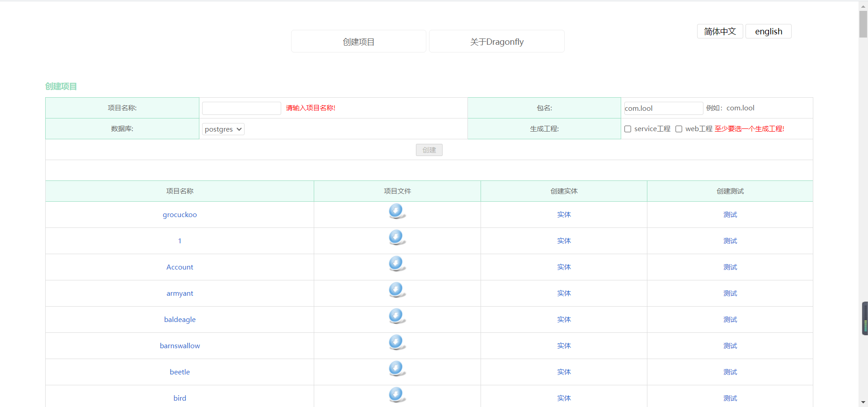The width and height of the screenshot is (868, 407).
Task: Click 测试 link for Account
Action: (x=730, y=267)
